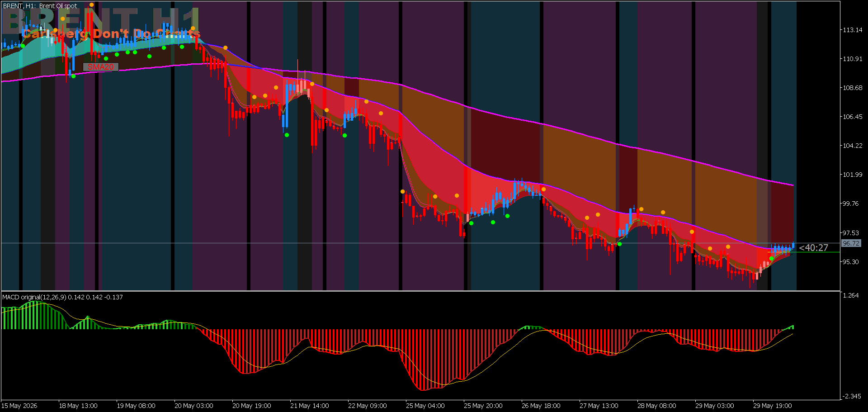Image resolution: width=868 pixels, height=412 pixels.
Task: Click the 40:27 candle countdown timer
Action: pos(814,248)
